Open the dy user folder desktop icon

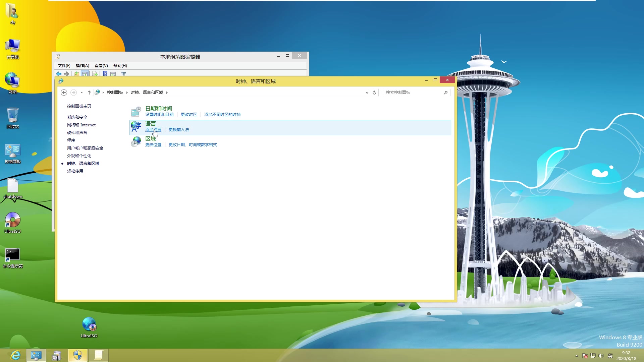[x=12, y=14]
